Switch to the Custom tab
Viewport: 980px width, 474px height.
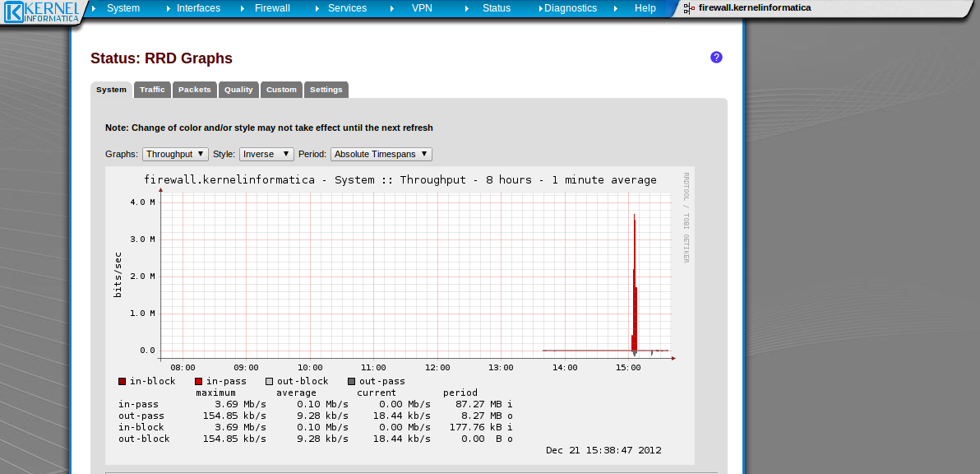[281, 90]
